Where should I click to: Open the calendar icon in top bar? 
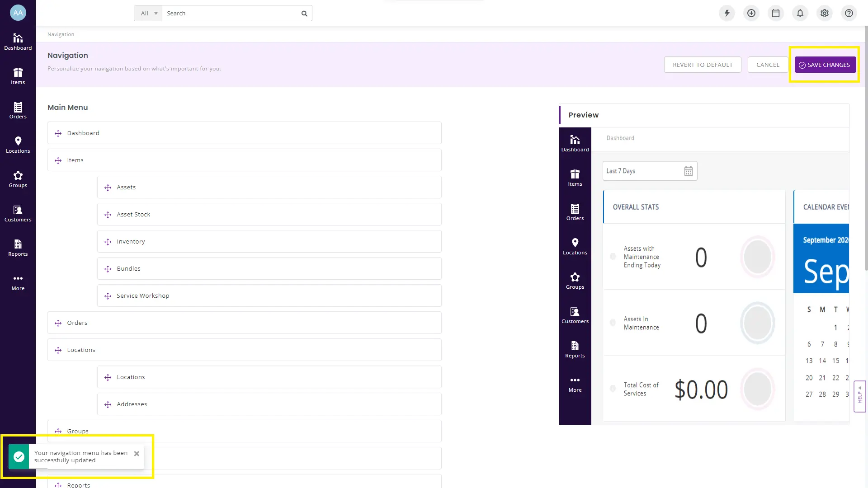(776, 13)
